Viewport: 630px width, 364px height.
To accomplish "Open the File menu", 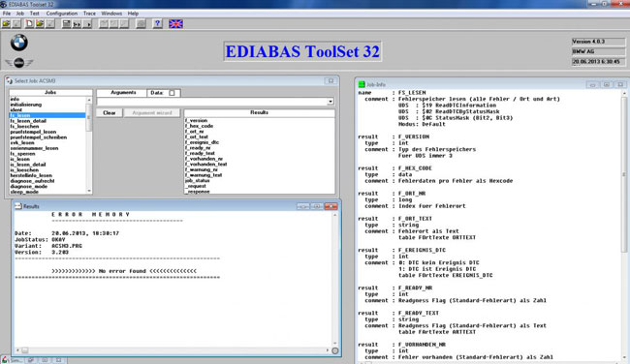I will (7, 14).
